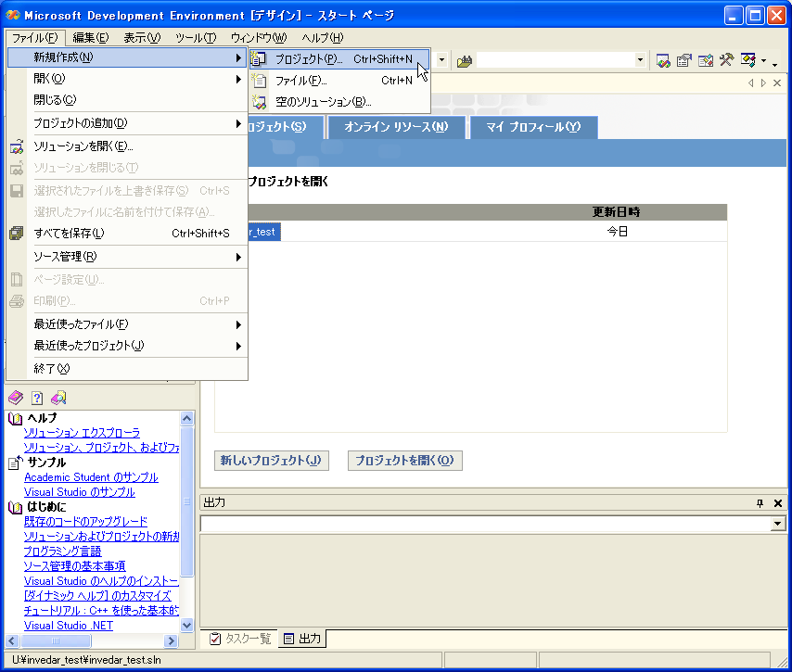Click the file icon beside ファイル(F) submenu item
The height and width of the screenshot is (672, 792).
pyautogui.click(x=259, y=81)
